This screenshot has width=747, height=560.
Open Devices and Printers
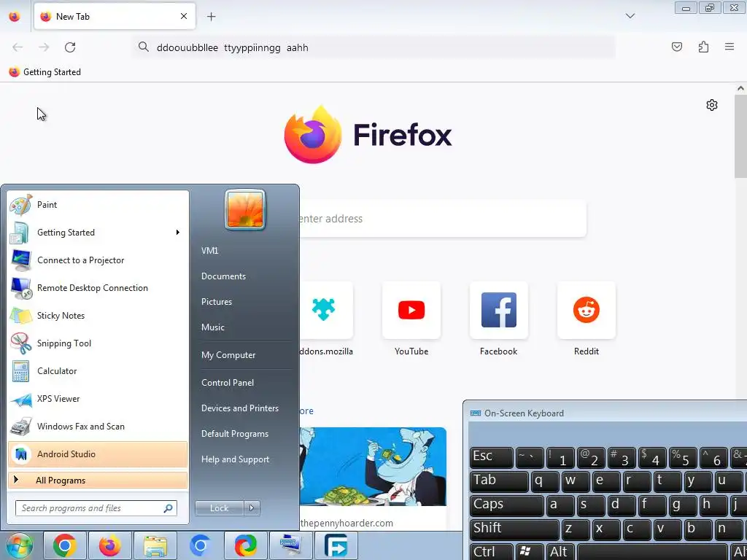click(239, 408)
